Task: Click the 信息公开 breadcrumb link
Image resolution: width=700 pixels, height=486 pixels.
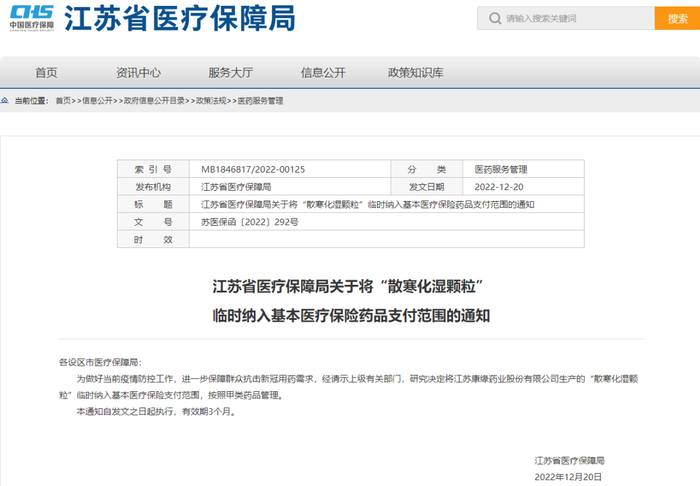Action: click(97, 101)
